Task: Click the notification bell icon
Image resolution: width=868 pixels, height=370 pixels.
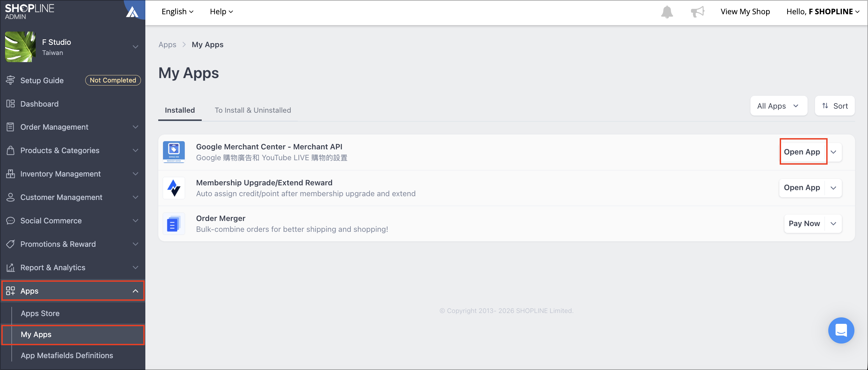Action: tap(667, 12)
